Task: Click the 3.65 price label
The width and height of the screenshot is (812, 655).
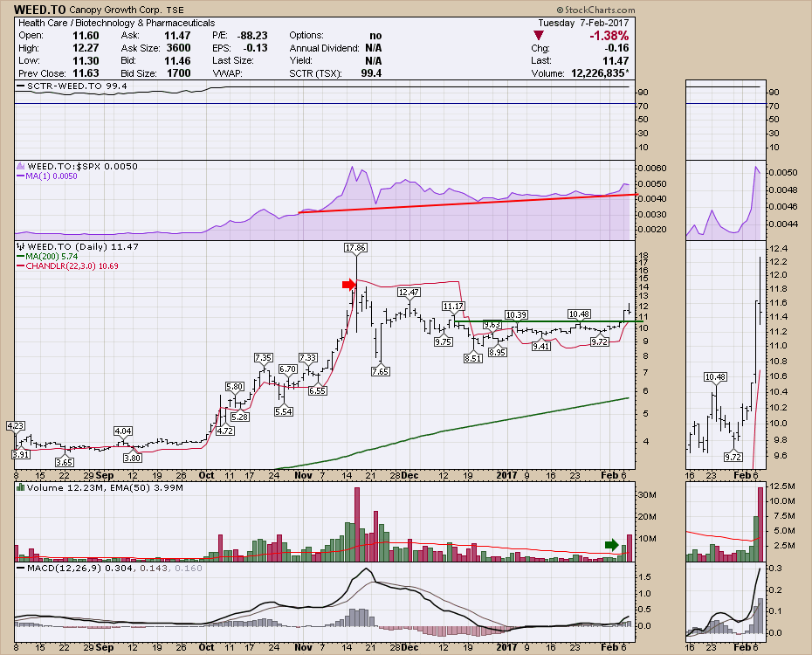Action: coord(65,462)
